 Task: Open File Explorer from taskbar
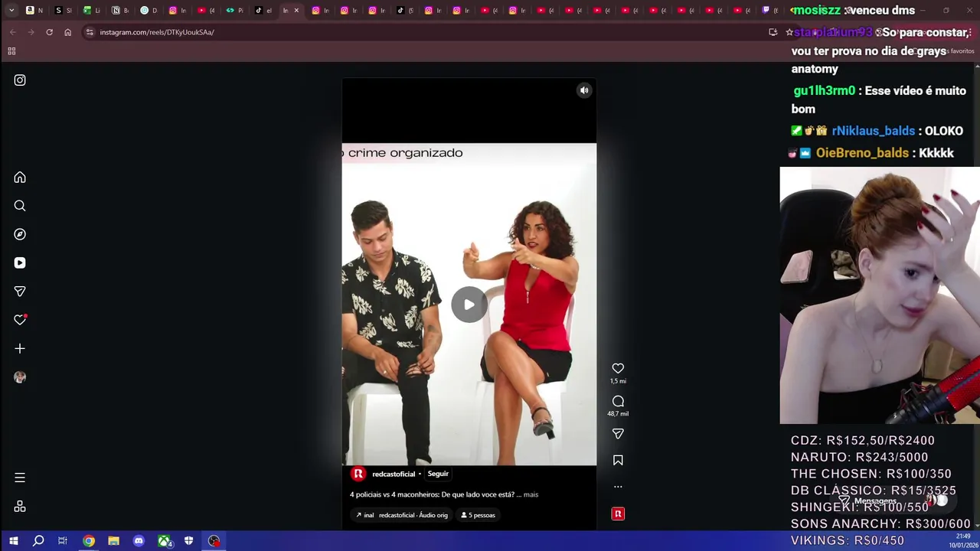coord(113,541)
